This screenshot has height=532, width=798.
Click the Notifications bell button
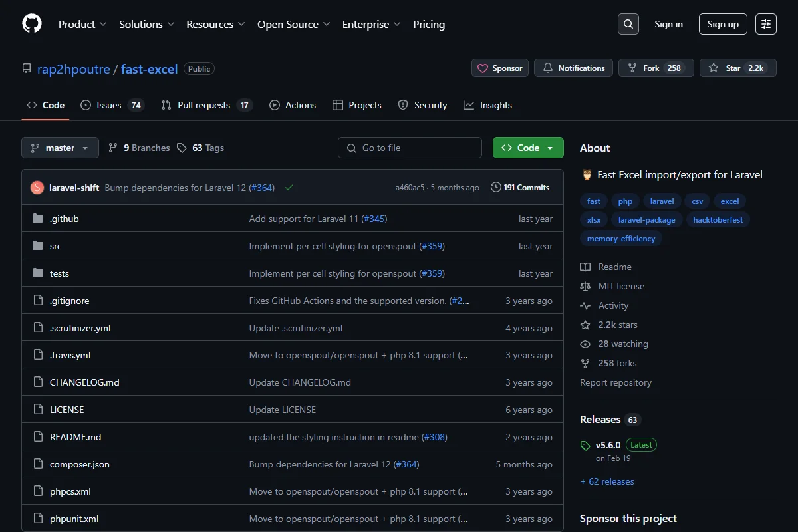(574, 68)
